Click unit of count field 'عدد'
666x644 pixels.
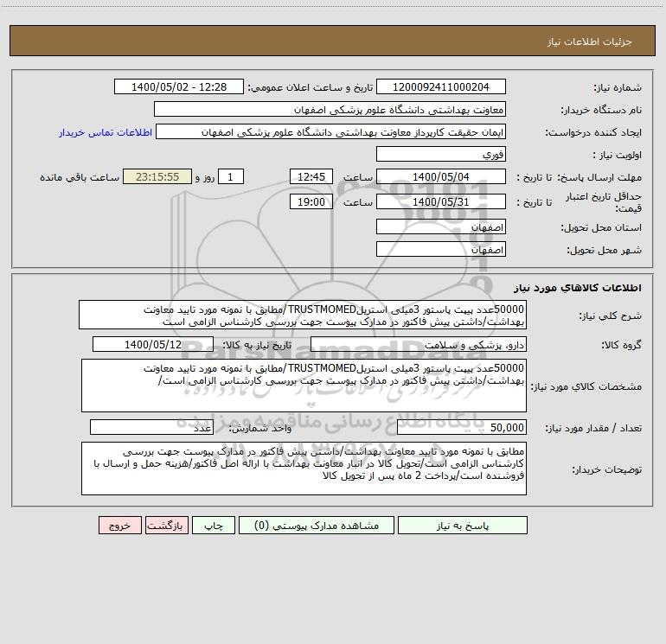[151, 428]
